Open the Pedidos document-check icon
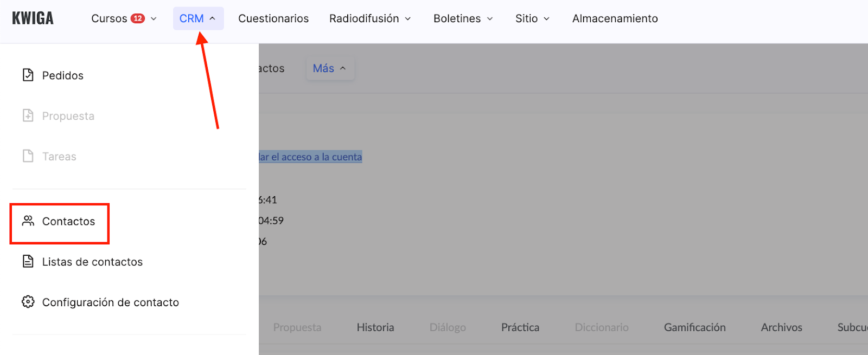Viewport: 868px width, 355px height. (28, 75)
